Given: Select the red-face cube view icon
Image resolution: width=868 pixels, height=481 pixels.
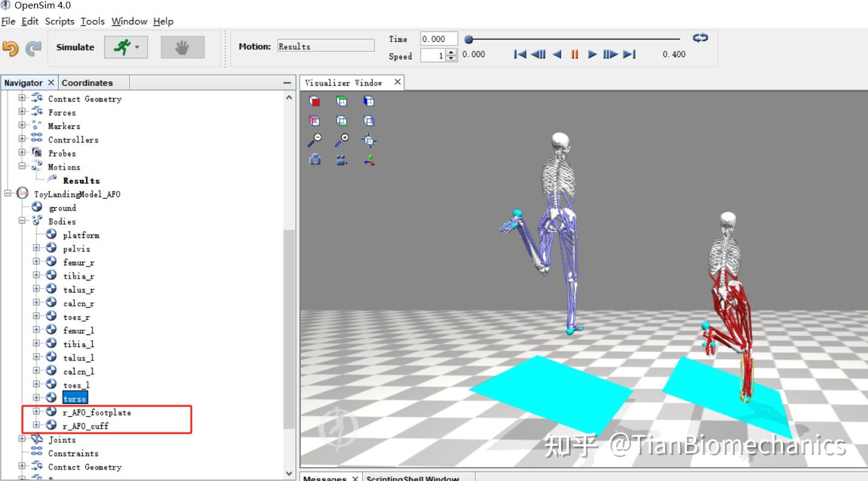Looking at the screenshot, I should (315, 101).
